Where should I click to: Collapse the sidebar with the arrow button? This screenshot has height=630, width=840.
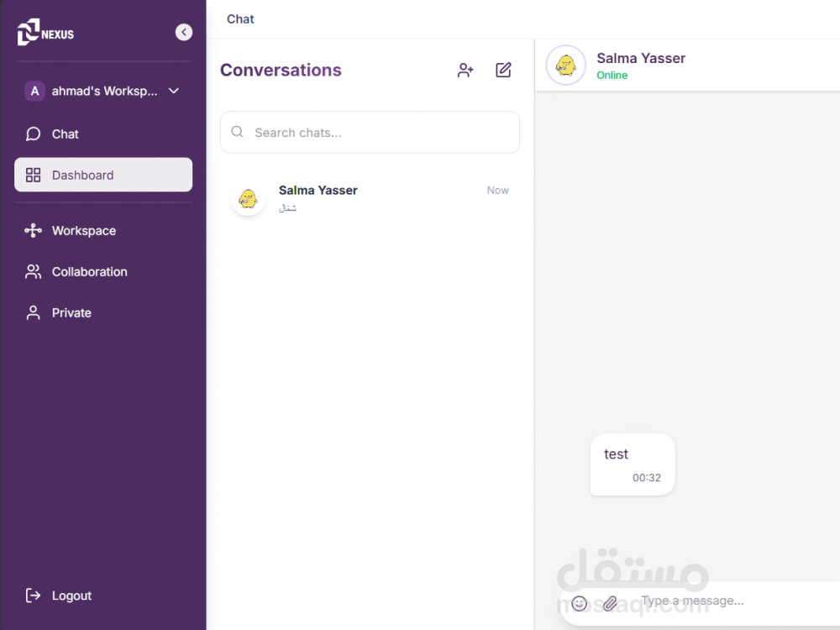pyautogui.click(x=184, y=32)
